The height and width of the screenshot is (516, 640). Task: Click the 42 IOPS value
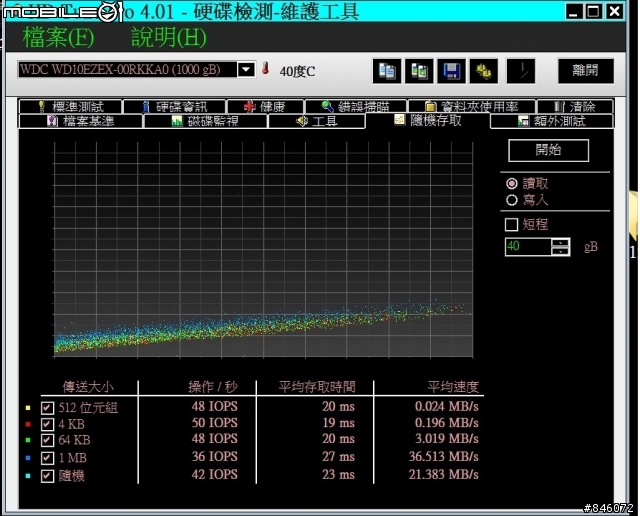pyautogui.click(x=215, y=474)
